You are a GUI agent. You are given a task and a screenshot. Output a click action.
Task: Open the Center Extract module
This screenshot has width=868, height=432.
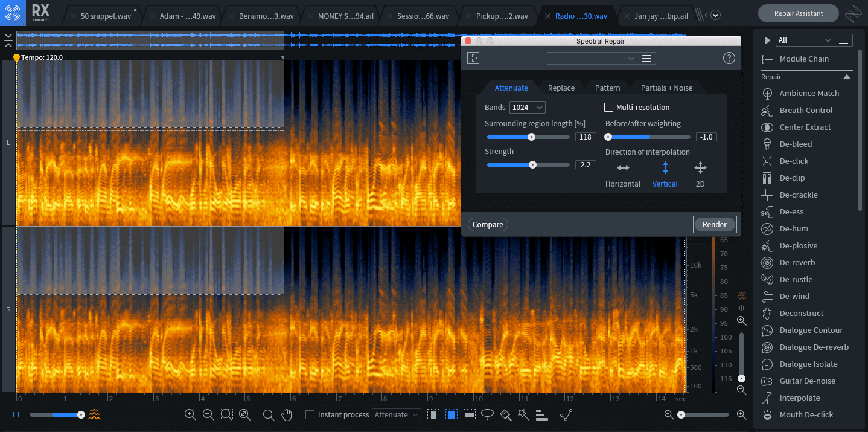805,127
